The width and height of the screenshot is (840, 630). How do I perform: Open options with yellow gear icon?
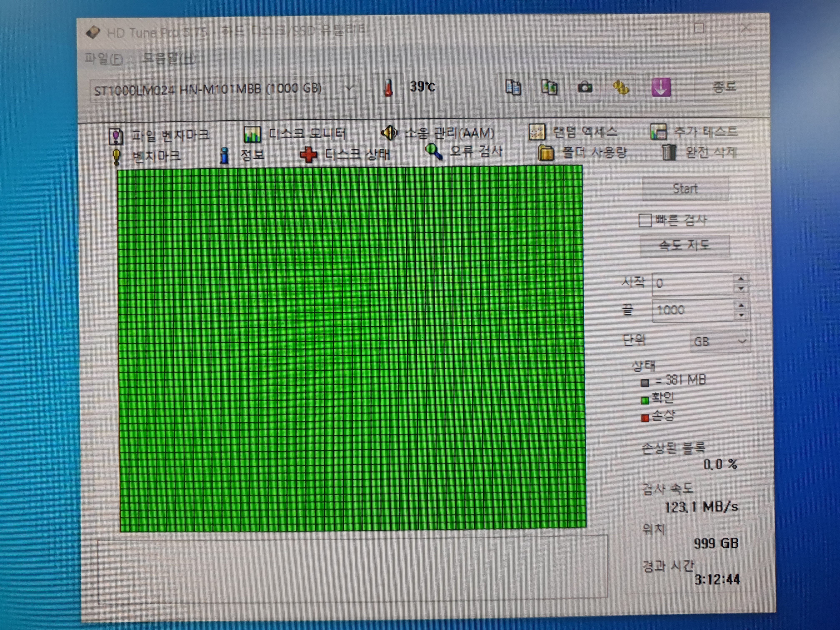click(x=621, y=88)
